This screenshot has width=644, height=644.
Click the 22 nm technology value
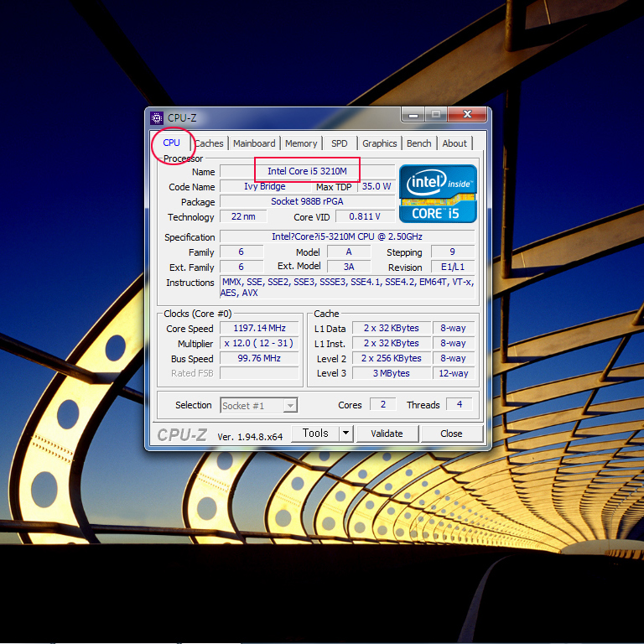[x=243, y=216]
